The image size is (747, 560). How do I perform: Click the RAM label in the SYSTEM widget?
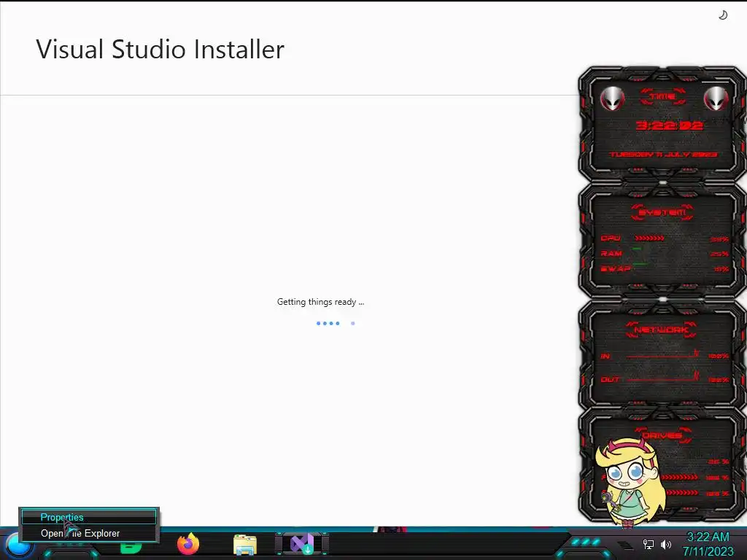click(611, 253)
